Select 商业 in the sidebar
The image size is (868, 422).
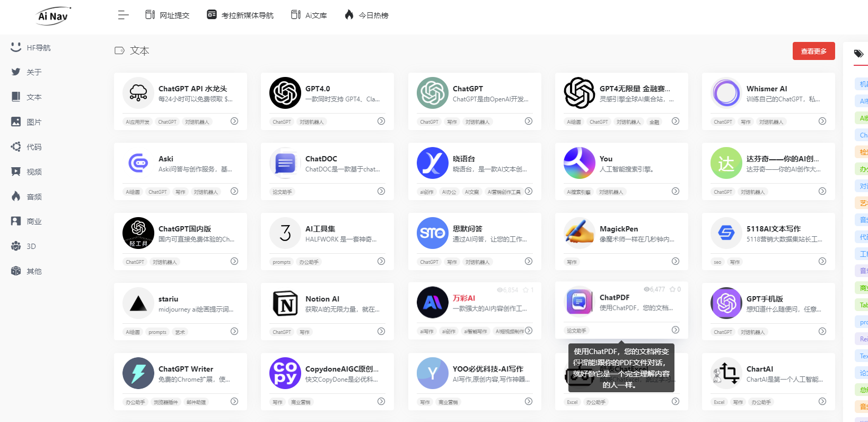click(x=27, y=221)
